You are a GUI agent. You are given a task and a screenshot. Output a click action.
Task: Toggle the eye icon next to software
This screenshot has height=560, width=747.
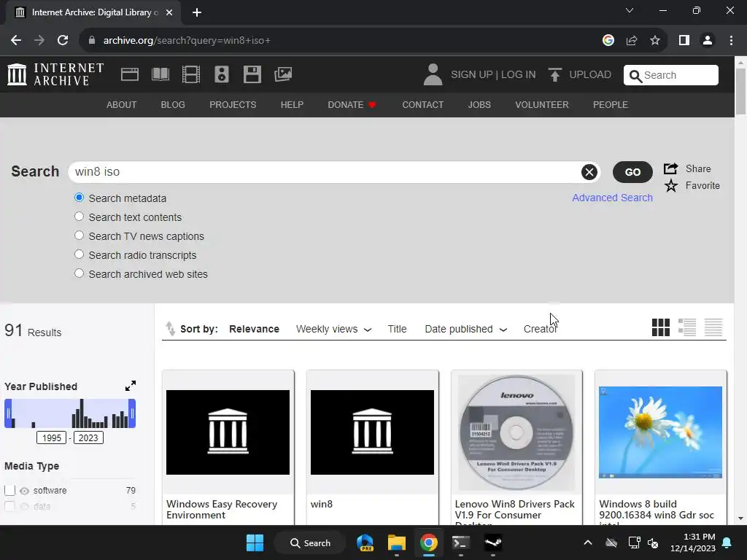pyautogui.click(x=24, y=491)
